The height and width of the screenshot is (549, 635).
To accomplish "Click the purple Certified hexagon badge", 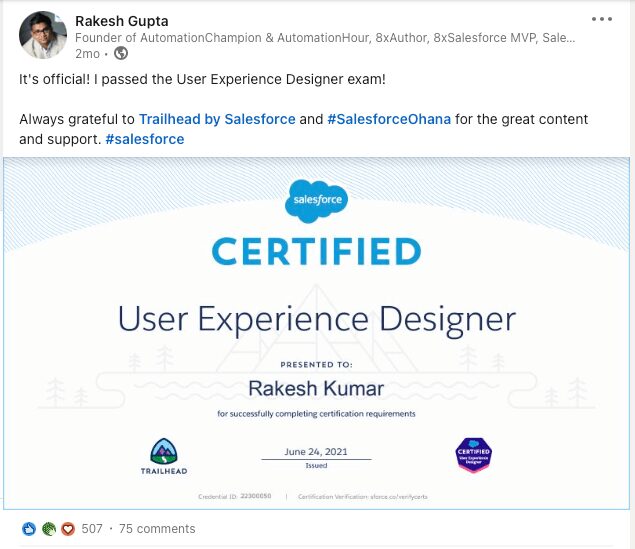I will tap(473, 455).
